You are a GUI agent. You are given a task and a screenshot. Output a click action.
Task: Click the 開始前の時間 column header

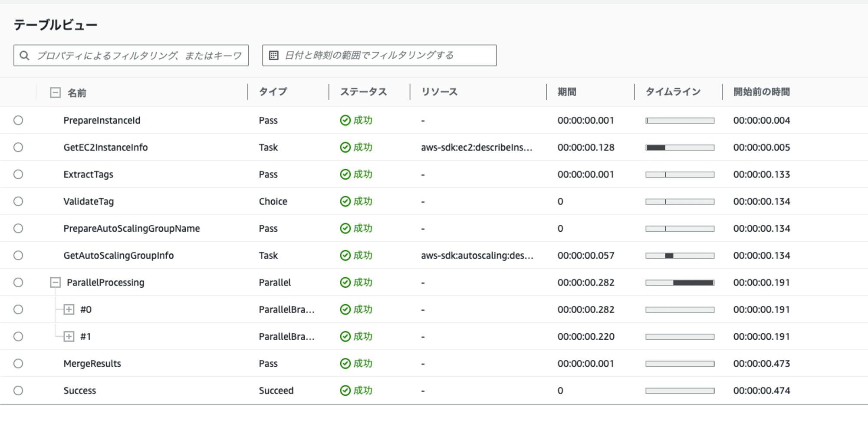tap(762, 92)
